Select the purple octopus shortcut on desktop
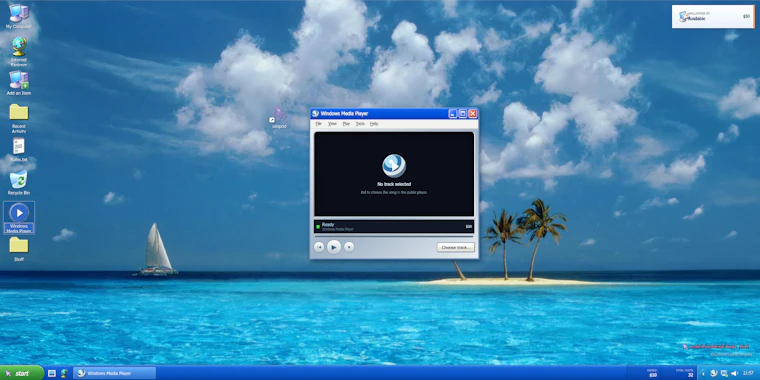This screenshot has height=380, width=760. click(279, 118)
